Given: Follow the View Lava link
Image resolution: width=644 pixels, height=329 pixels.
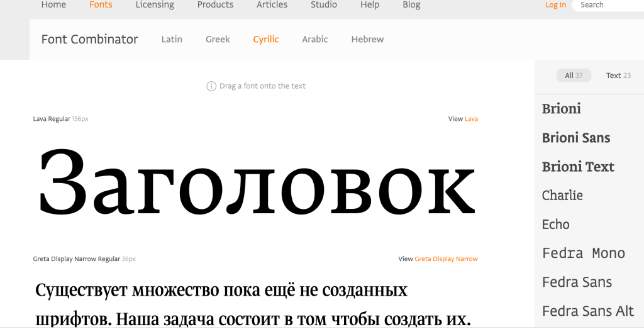Looking at the screenshot, I should 471,119.
